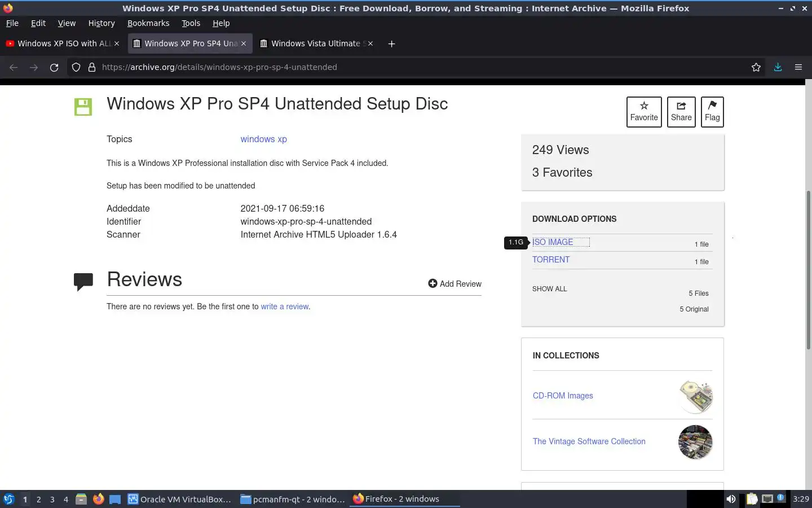The height and width of the screenshot is (508, 812).
Task: Click SHOW ALL download options
Action: pos(550,289)
